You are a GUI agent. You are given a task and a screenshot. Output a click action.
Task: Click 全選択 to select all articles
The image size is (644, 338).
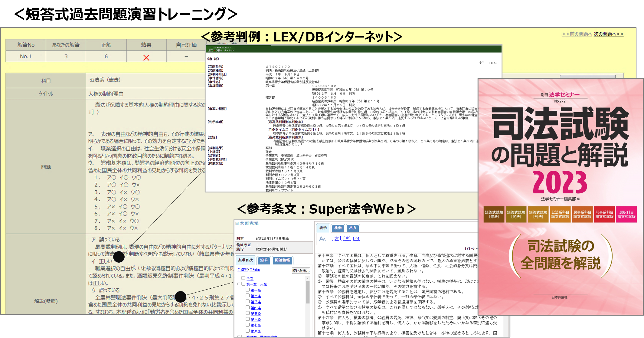pyautogui.click(x=242, y=270)
